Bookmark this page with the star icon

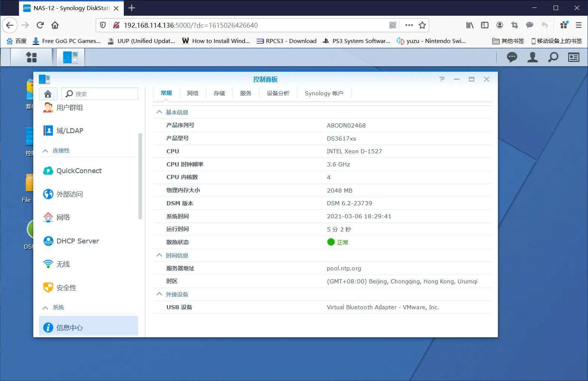422,25
